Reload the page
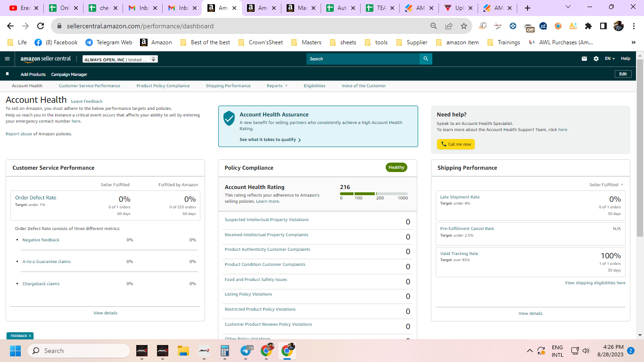 coord(41,26)
